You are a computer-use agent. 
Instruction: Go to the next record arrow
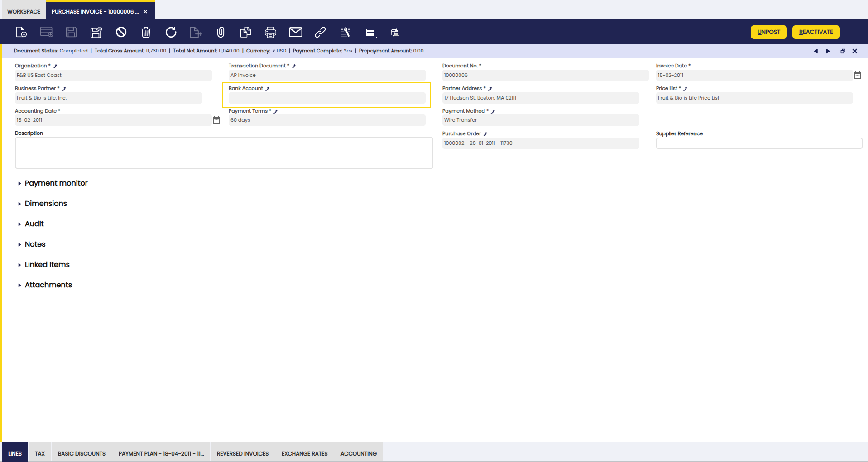point(828,51)
